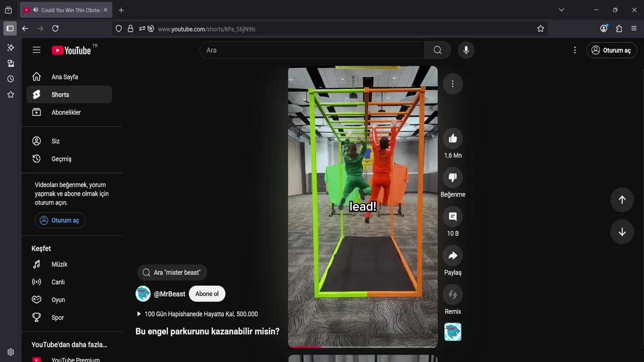Click the Ara search input field

pos(312,50)
